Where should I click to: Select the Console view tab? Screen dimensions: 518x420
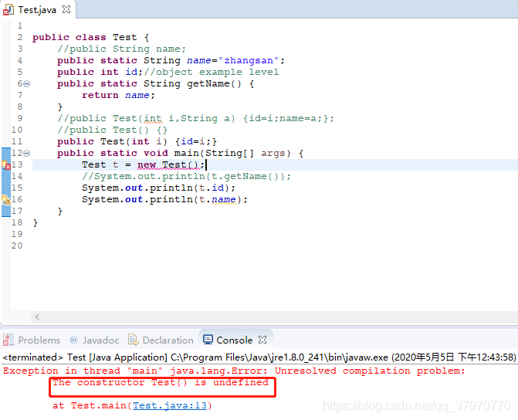(x=234, y=340)
